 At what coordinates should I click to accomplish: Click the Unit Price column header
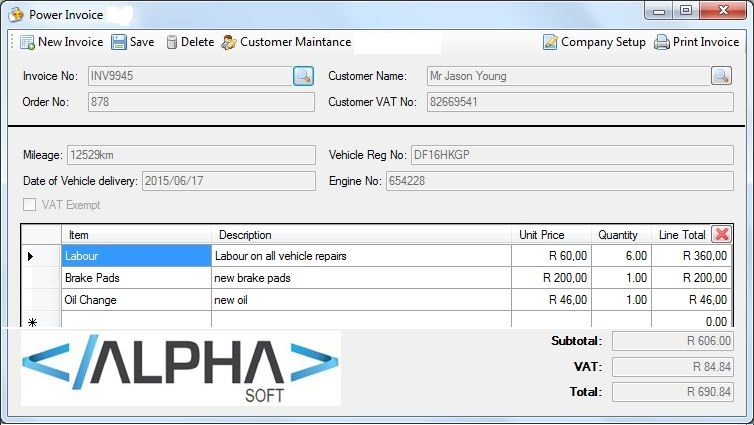551,235
